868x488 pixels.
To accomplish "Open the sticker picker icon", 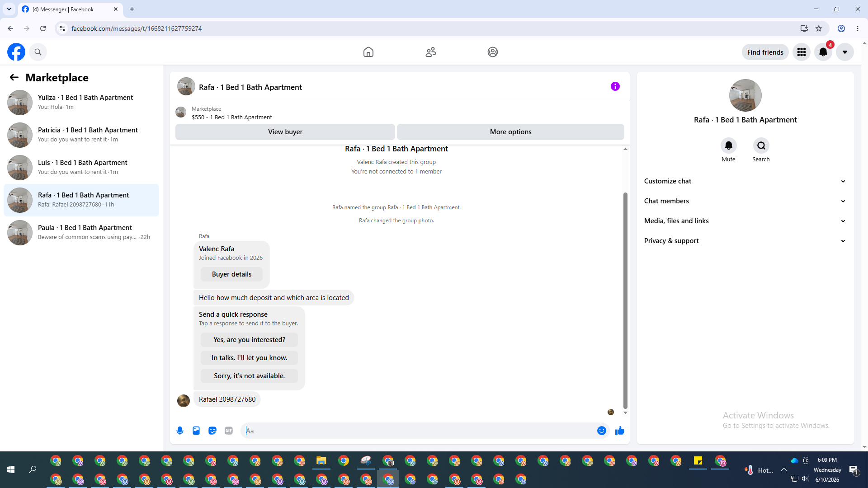I will tap(212, 431).
